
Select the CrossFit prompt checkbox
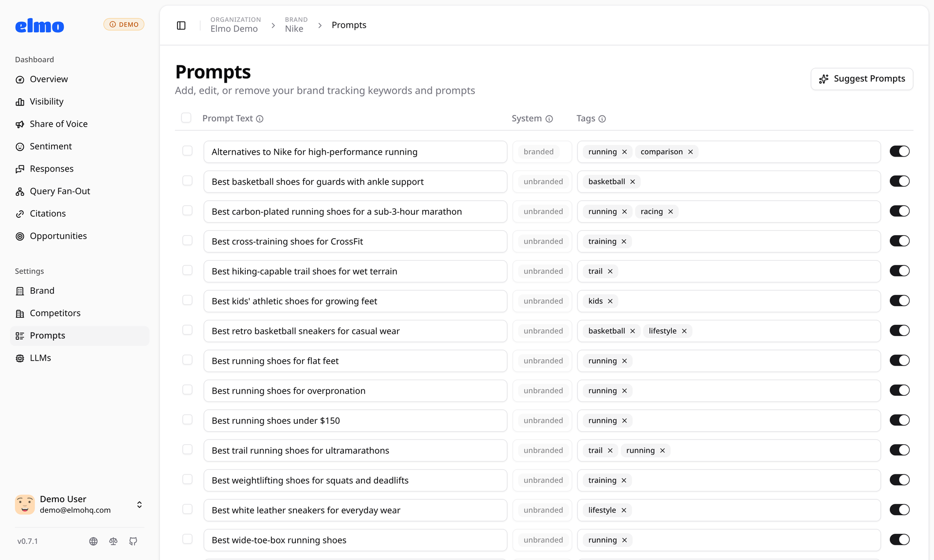click(187, 241)
